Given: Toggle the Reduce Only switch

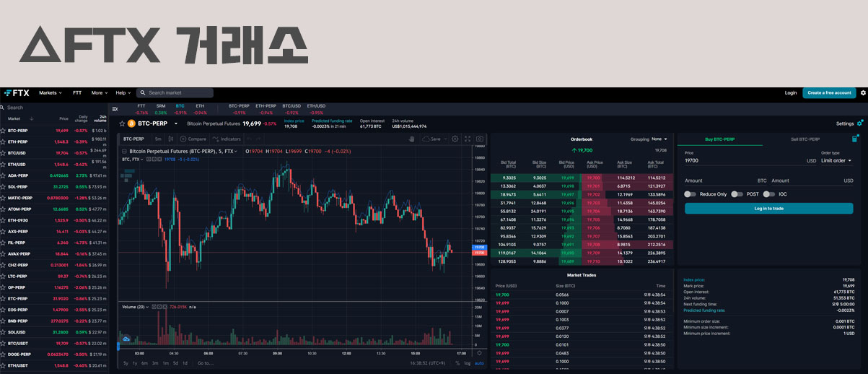Looking at the screenshot, I should tap(690, 194).
